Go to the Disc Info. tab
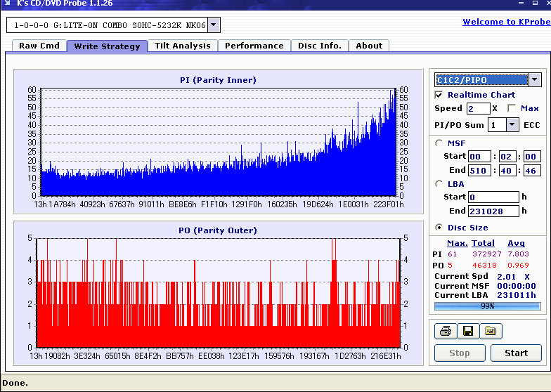 (x=320, y=46)
